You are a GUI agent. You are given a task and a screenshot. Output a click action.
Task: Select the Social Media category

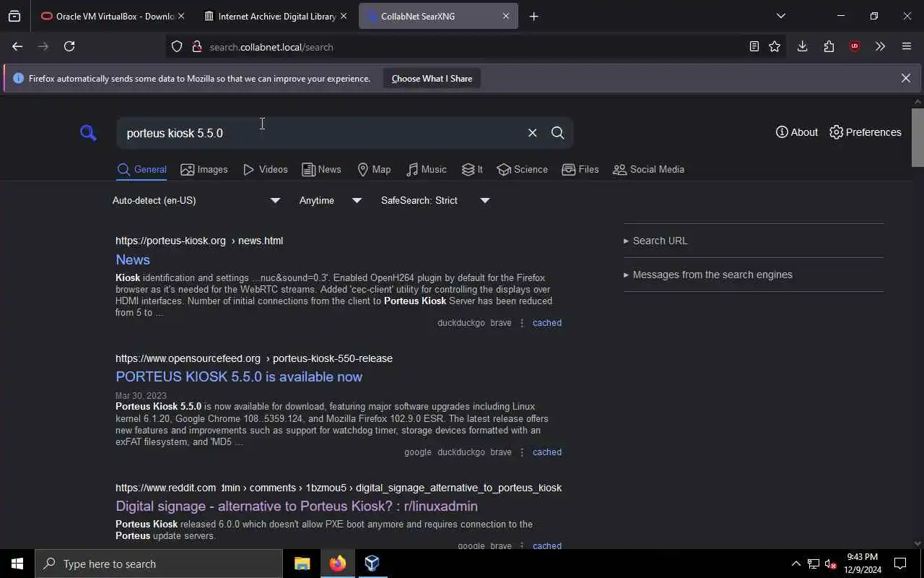pos(648,169)
